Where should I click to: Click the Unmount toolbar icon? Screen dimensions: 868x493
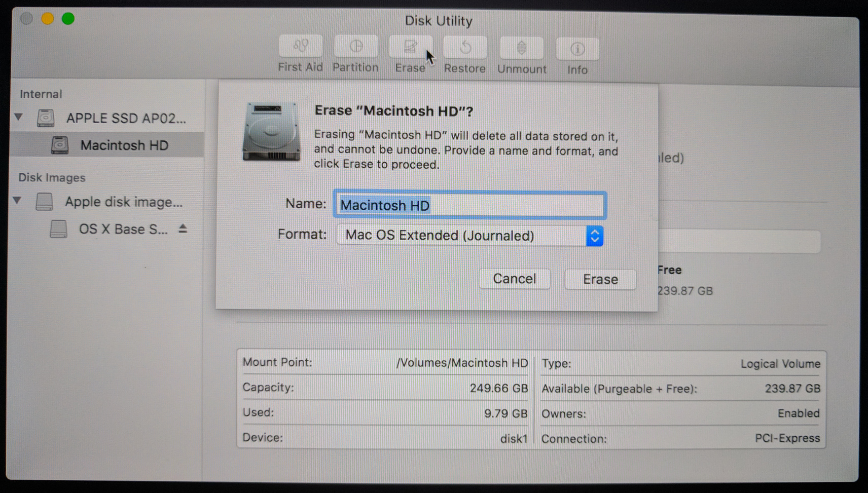[521, 48]
